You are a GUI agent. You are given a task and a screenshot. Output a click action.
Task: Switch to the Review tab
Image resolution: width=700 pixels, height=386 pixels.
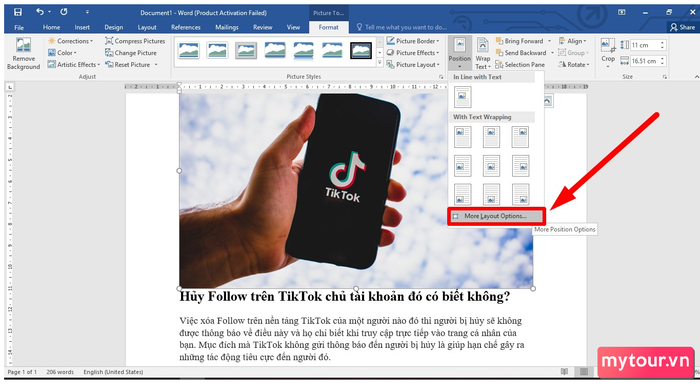pyautogui.click(x=262, y=27)
